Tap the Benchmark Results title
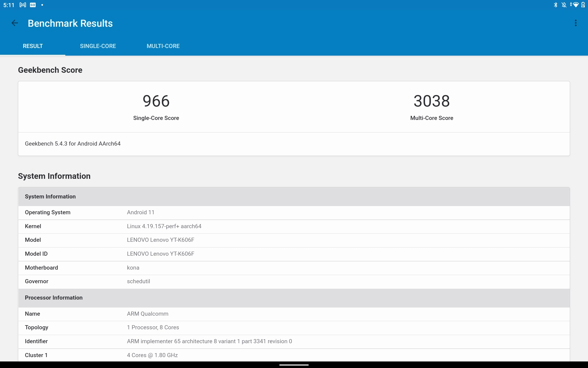Screen dimensions: 588x368 click(70, 23)
